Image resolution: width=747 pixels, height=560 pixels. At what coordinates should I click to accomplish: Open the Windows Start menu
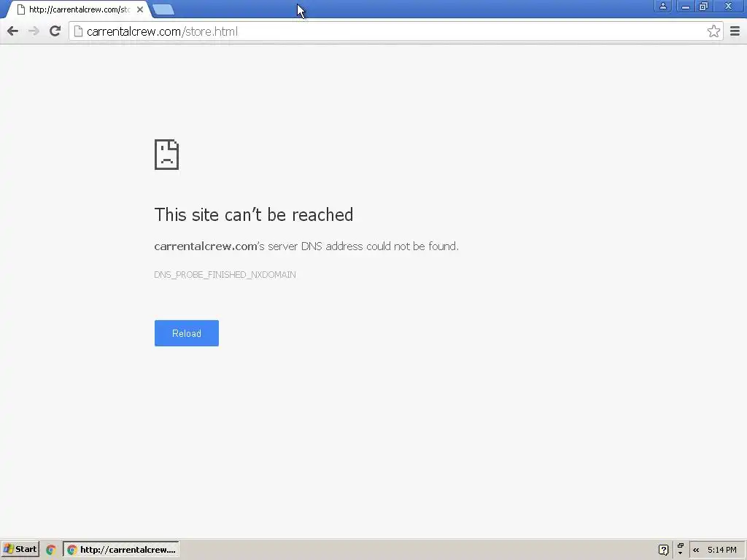[x=20, y=550]
